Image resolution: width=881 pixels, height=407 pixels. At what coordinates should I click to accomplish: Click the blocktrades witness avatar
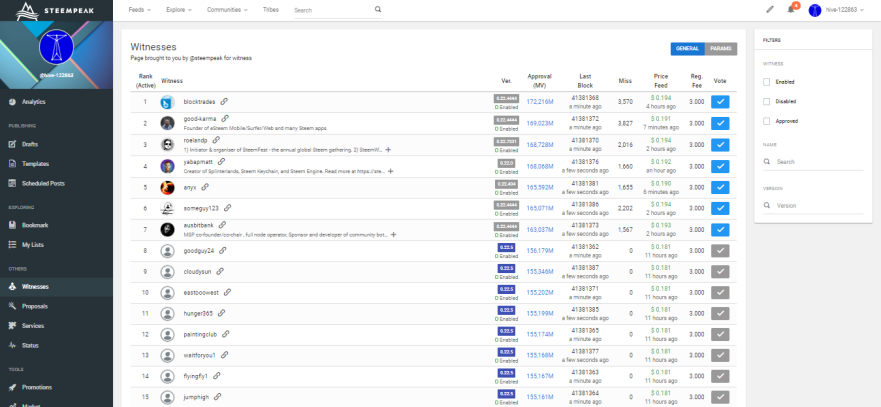coord(167,102)
